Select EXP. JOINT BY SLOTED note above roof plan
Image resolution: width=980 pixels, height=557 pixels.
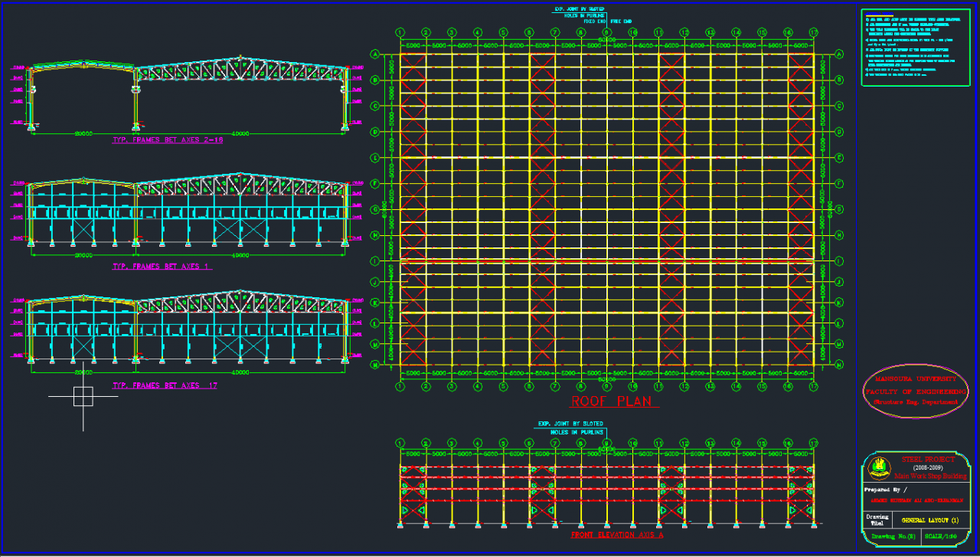point(579,9)
